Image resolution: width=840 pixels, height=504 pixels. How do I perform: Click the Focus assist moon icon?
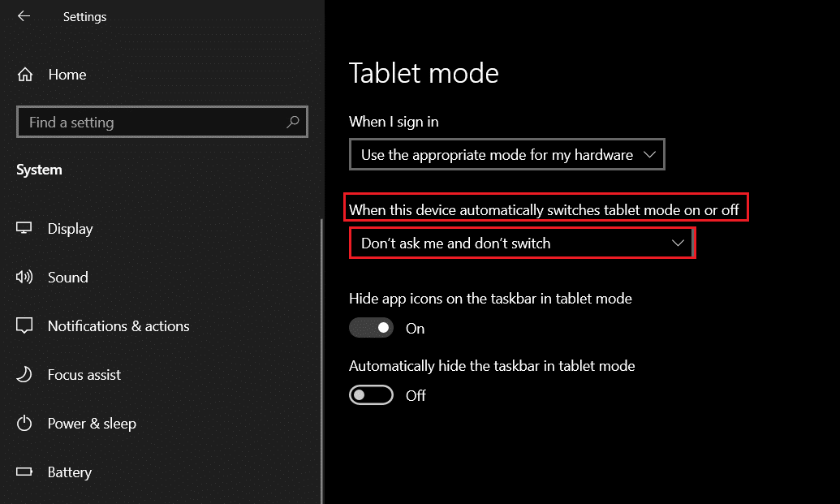24,375
